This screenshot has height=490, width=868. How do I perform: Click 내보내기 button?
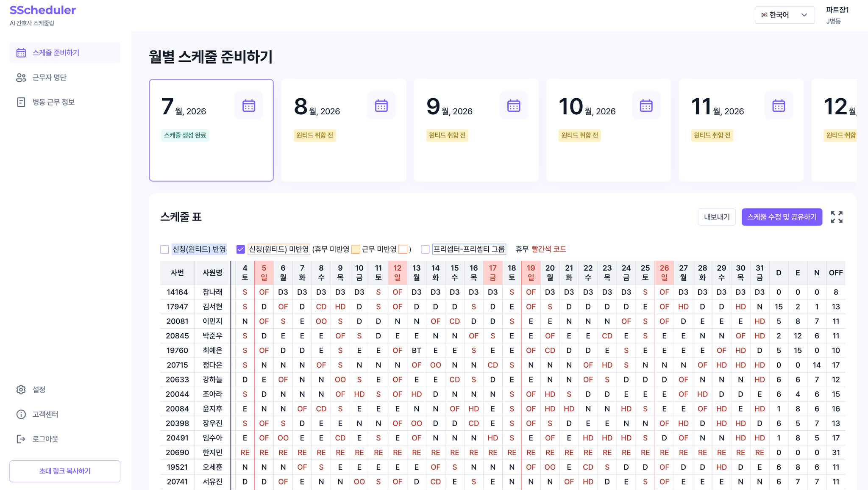click(x=717, y=217)
